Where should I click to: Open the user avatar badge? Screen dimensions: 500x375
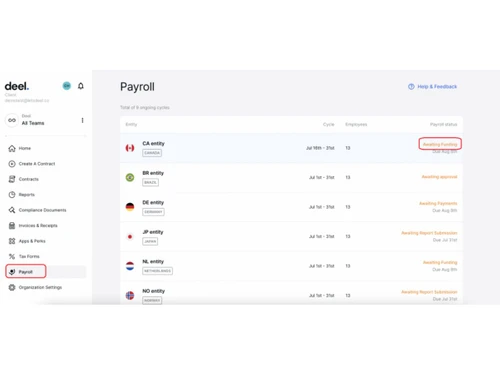pyautogui.click(x=67, y=86)
